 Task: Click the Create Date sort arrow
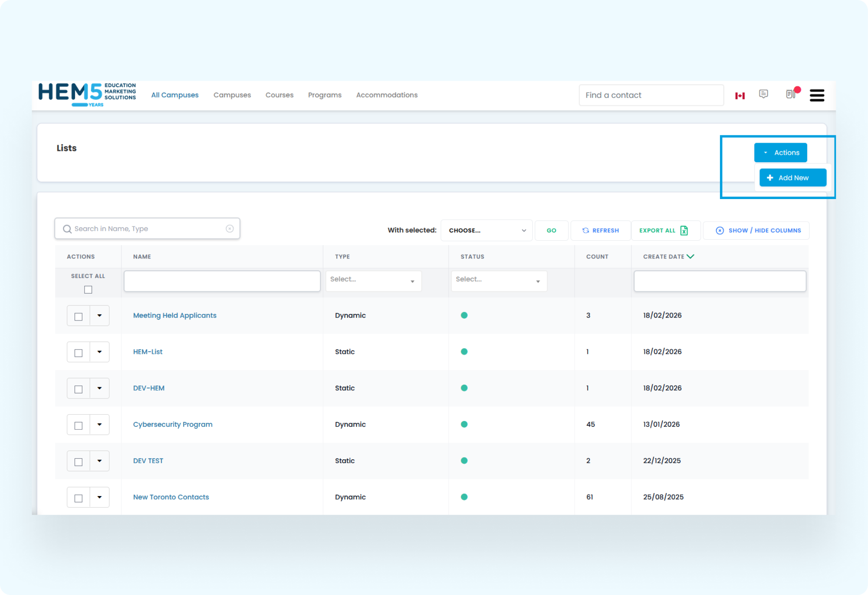[x=690, y=256]
